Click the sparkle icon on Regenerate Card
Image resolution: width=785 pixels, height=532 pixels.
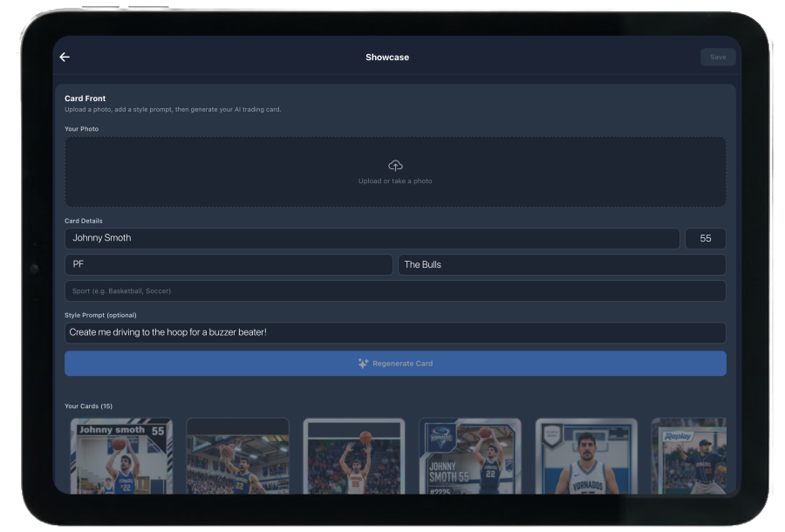363,363
